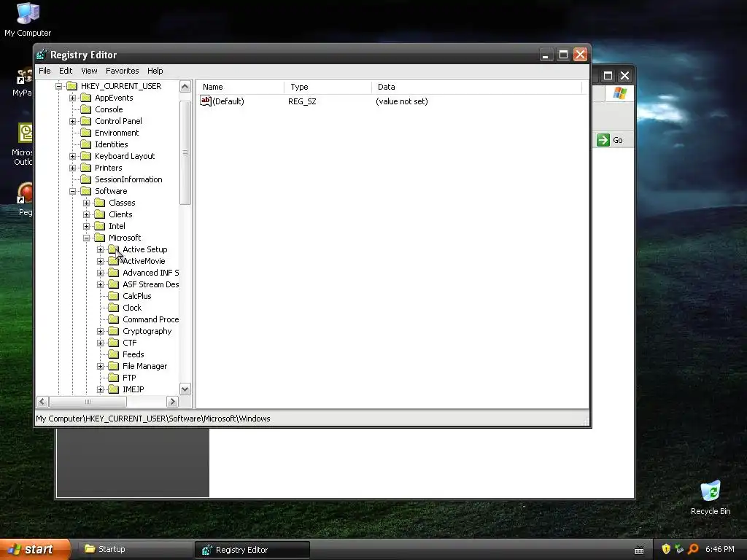This screenshot has height=560, width=747.
Task: Expand the Cryptography key
Action: point(100,331)
